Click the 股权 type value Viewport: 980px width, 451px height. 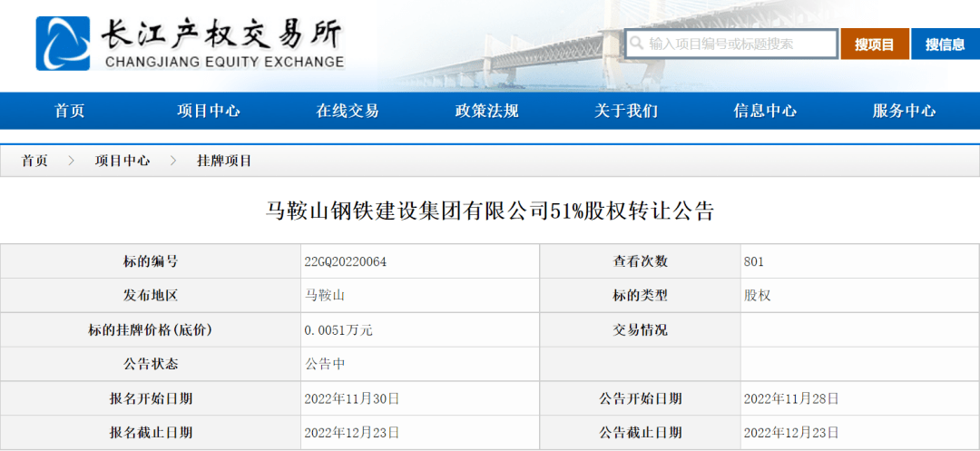coord(758,296)
